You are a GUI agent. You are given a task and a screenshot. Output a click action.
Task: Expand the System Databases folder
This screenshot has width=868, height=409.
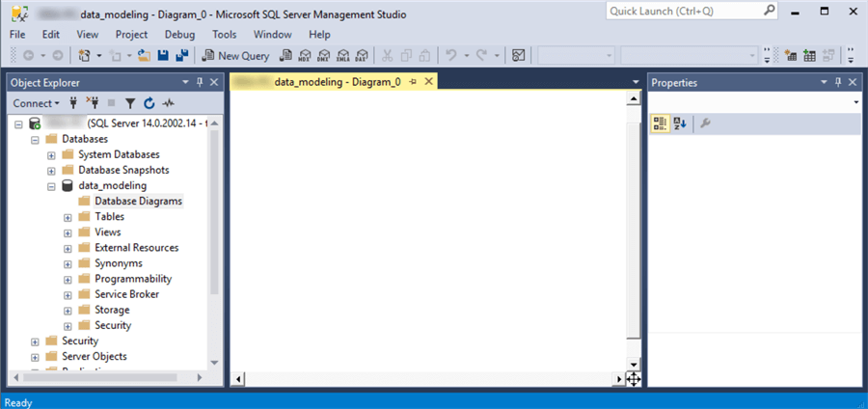tap(51, 155)
